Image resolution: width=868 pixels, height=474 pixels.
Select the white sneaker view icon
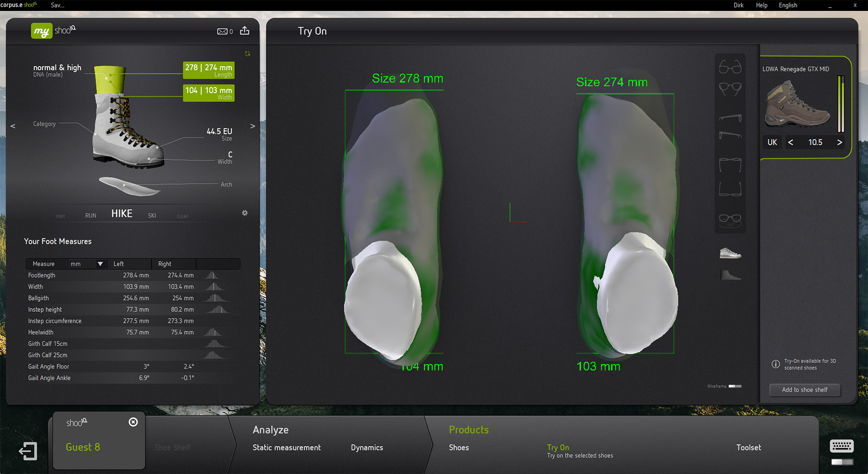point(730,253)
